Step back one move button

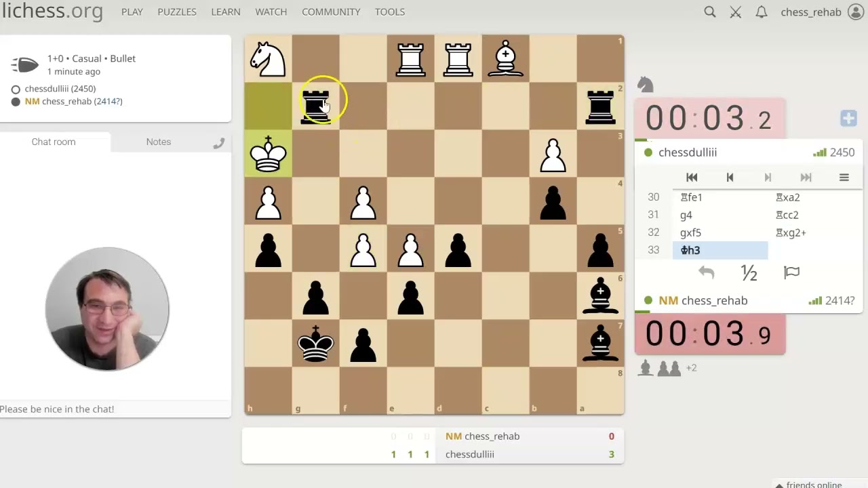(x=730, y=178)
